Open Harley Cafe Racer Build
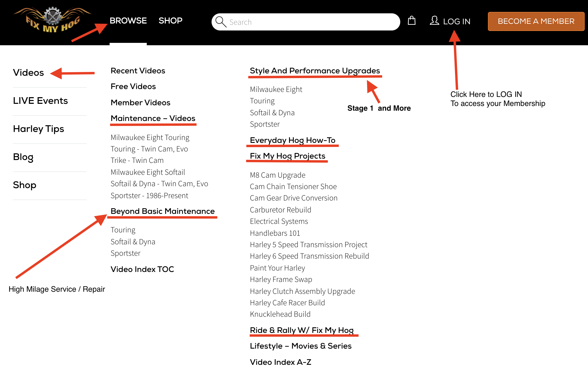Screen dimensions: 588x381 pyautogui.click(x=287, y=303)
